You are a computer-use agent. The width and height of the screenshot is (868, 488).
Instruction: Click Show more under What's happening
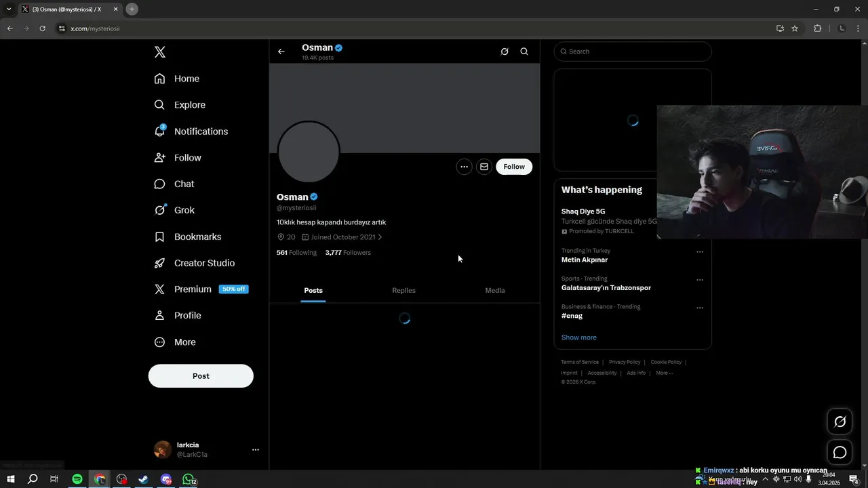pos(579,338)
